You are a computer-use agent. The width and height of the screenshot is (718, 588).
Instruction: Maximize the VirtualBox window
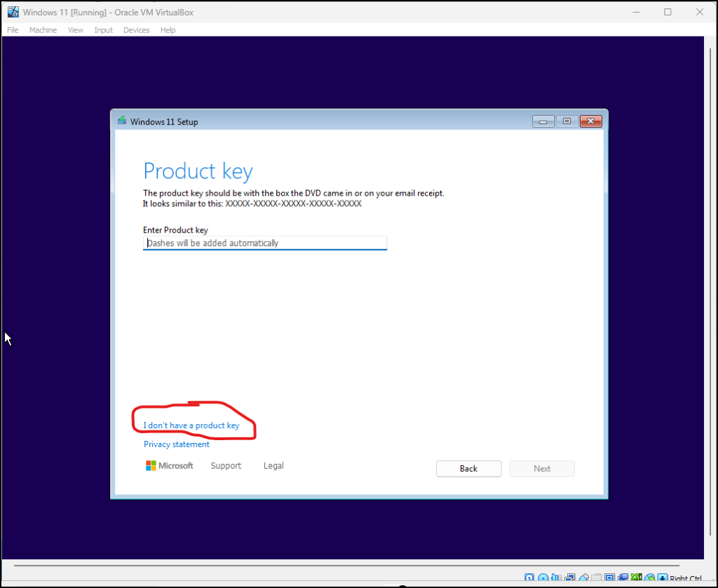668,13
